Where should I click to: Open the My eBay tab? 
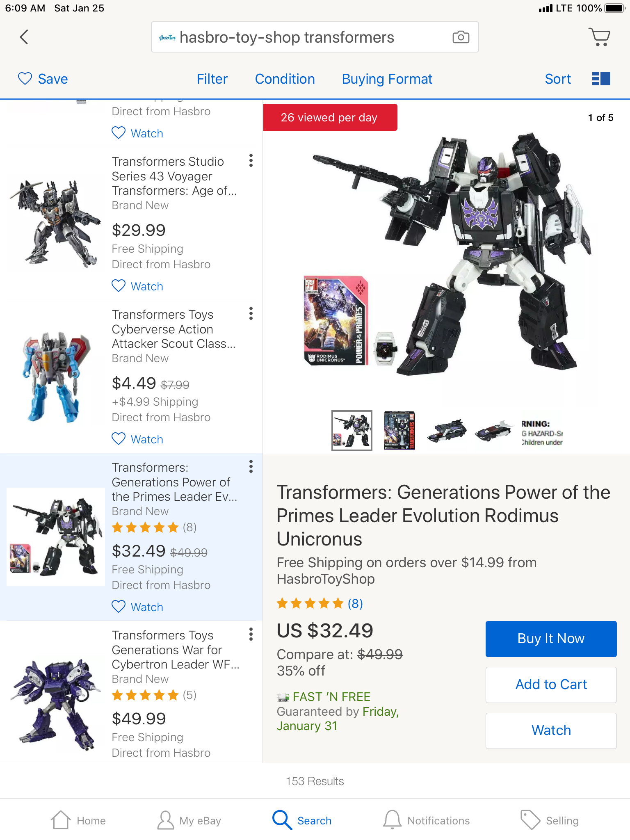click(189, 820)
